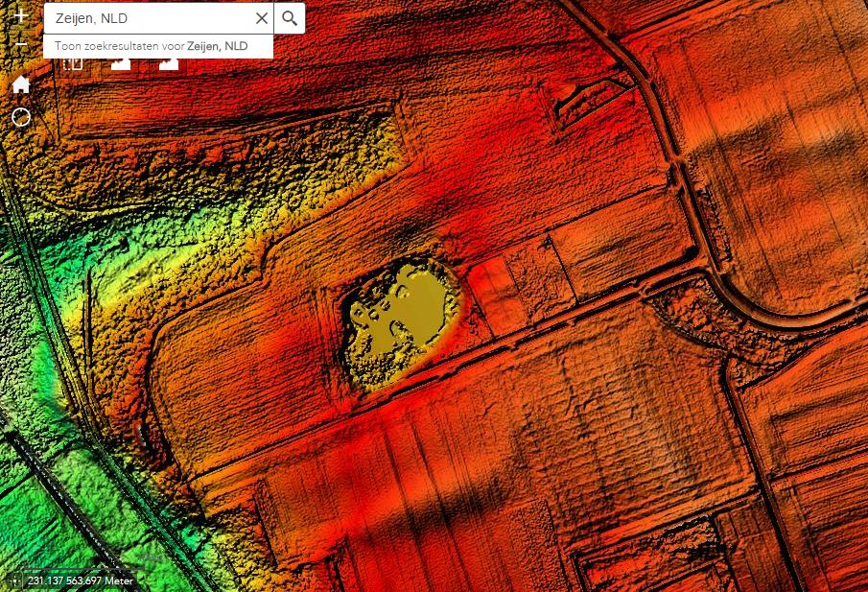Zoom out the map with the minus button
This screenshot has height=592, width=868.
21,44
